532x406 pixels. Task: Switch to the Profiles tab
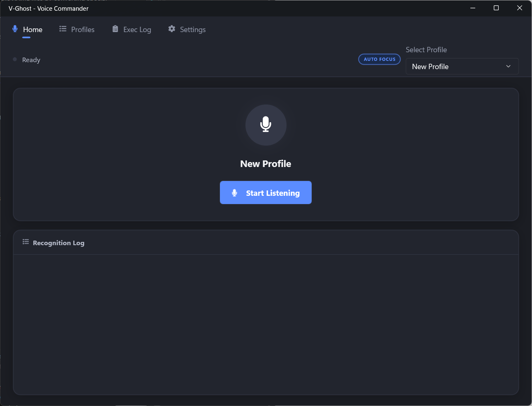click(x=83, y=30)
